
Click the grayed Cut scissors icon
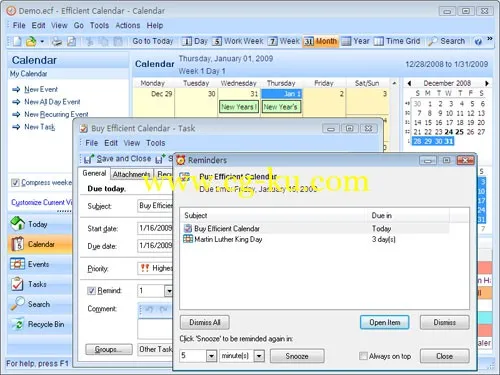click(89, 41)
